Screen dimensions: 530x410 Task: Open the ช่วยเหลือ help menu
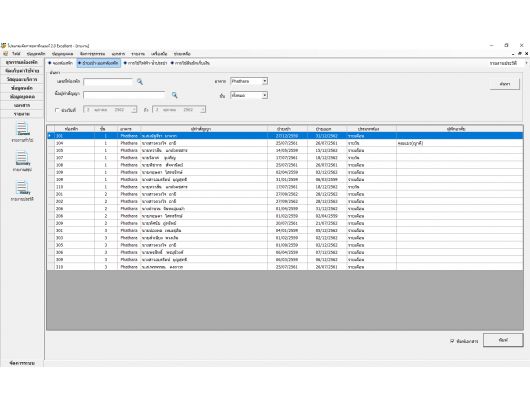point(182,54)
